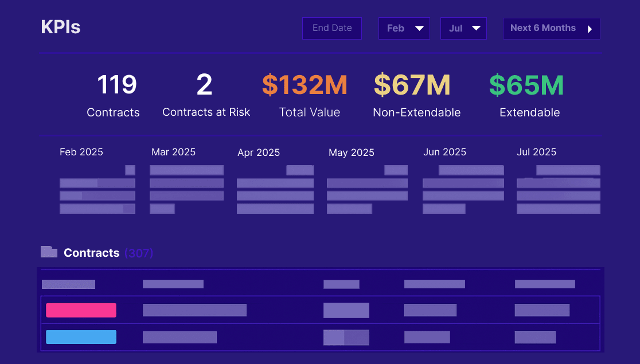Select the May 2025 column header

[351, 152]
